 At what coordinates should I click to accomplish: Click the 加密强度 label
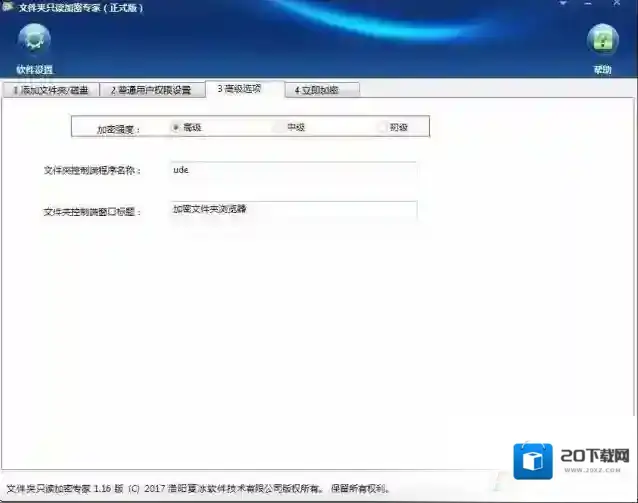[x=118, y=129]
